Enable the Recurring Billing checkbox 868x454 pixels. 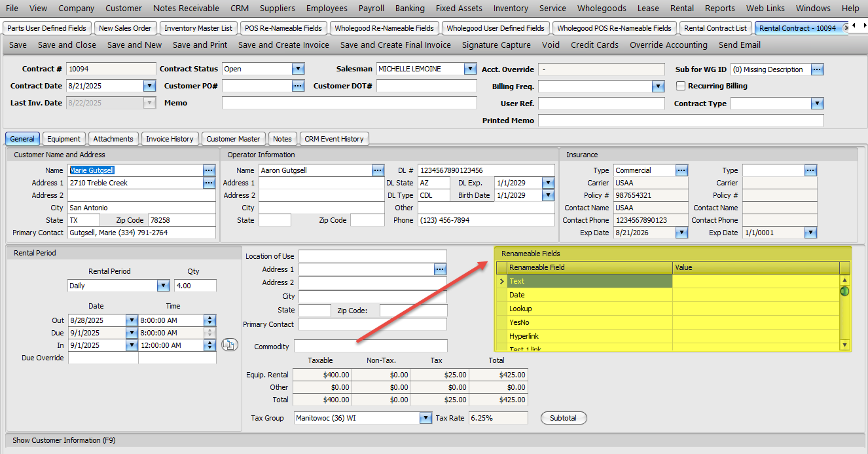pyautogui.click(x=681, y=86)
